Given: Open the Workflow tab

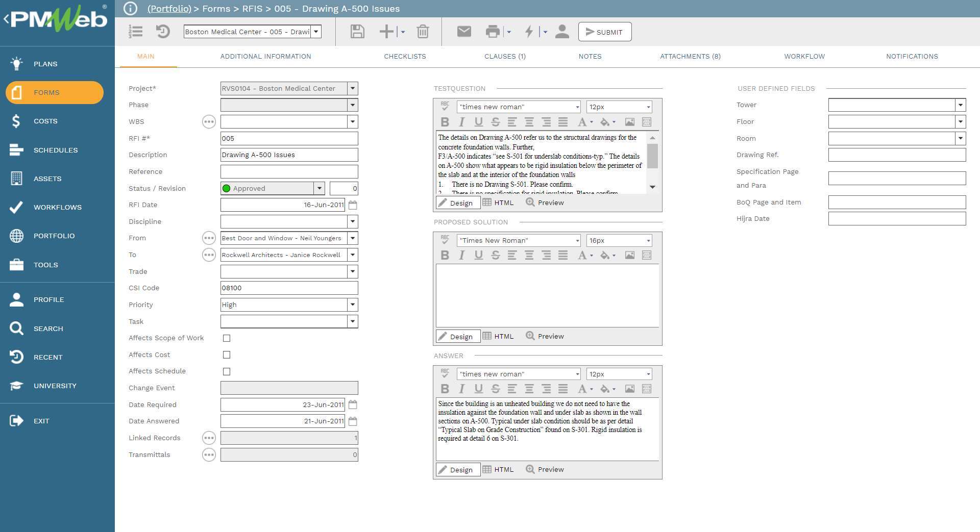Looking at the screenshot, I should pos(804,56).
